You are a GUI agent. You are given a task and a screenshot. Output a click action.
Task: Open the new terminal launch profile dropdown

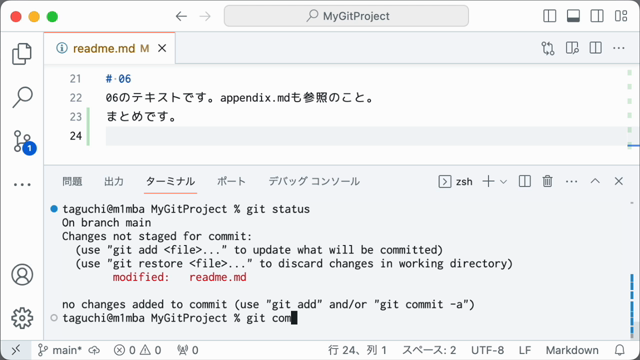pos(503,182)
